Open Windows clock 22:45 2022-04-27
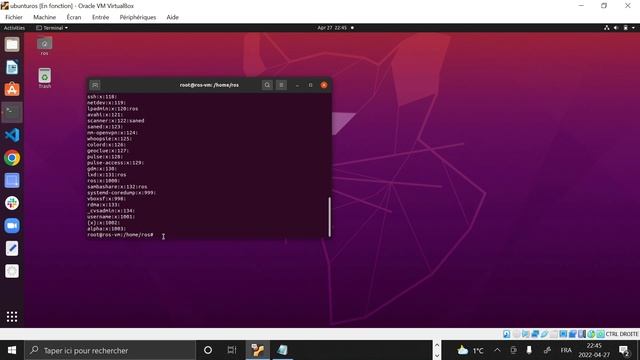 pos(594,350)
